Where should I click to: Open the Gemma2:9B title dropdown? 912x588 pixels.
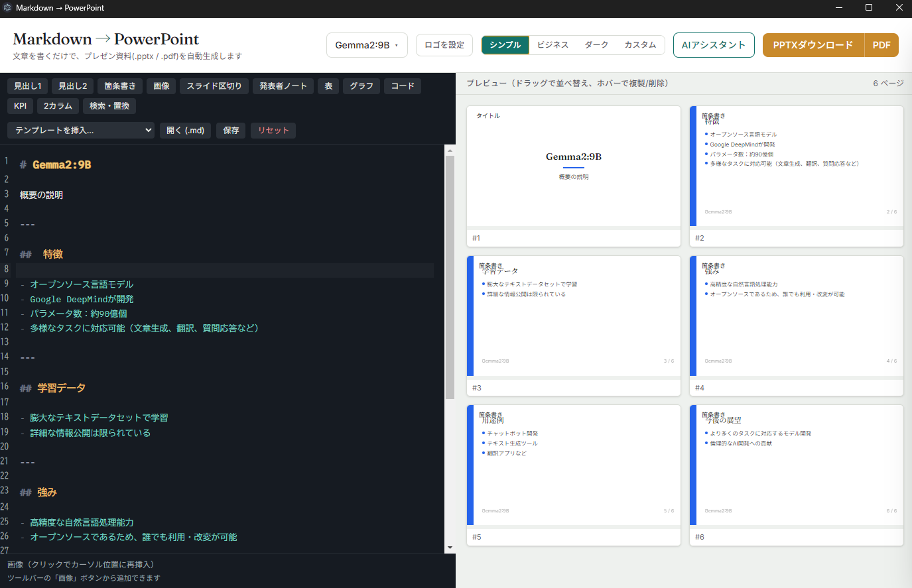coord(367,45)
